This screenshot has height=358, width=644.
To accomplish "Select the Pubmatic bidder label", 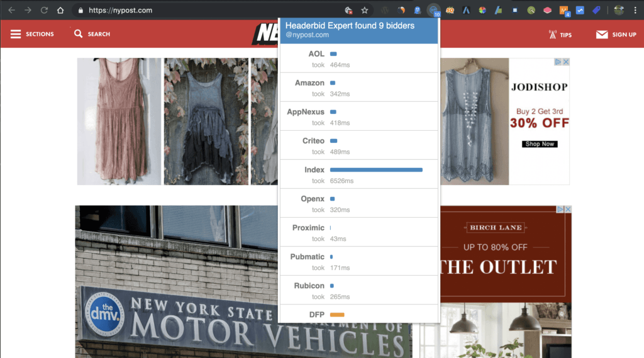I will [x=307, y=257].
